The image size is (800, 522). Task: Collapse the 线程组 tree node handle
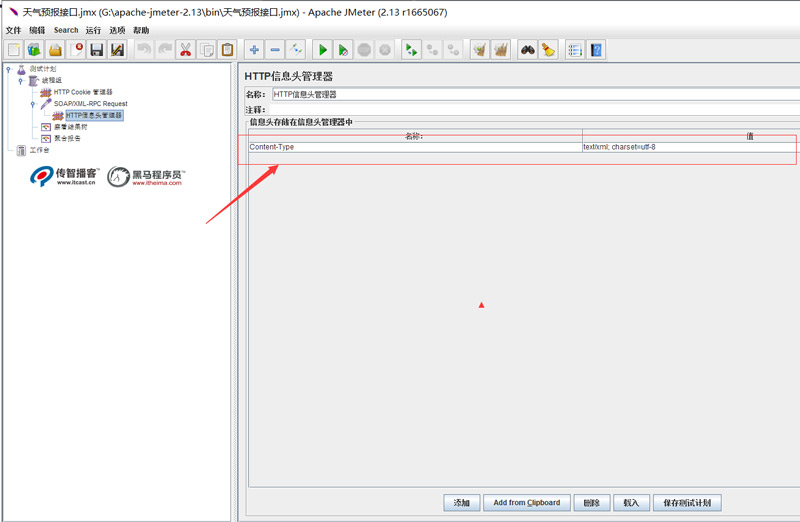pos(20,81)
